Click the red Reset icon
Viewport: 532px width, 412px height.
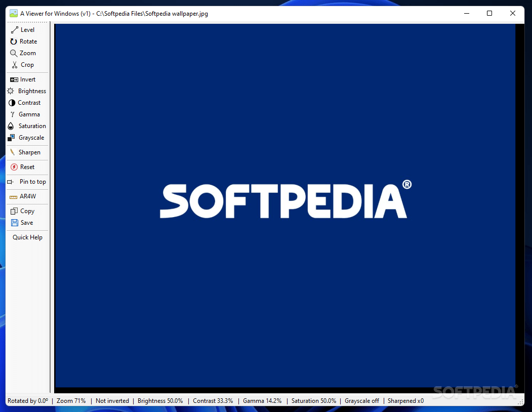pyautogui.click(x=14, y=167)
